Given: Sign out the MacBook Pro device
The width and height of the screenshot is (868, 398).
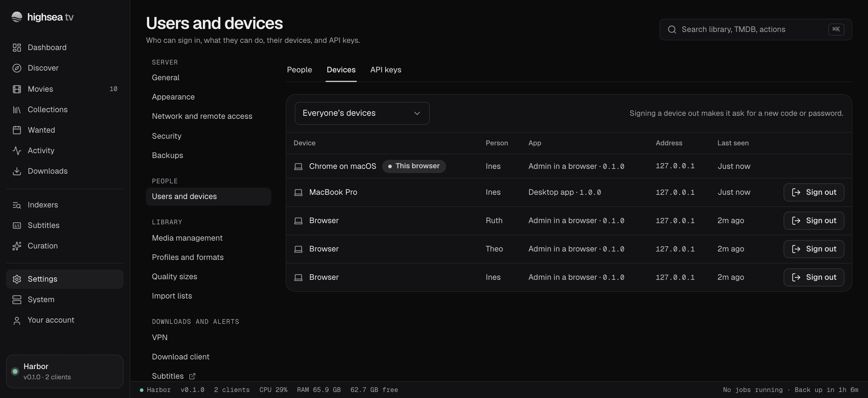Looking at the screenshot, I should click(814, 192).
